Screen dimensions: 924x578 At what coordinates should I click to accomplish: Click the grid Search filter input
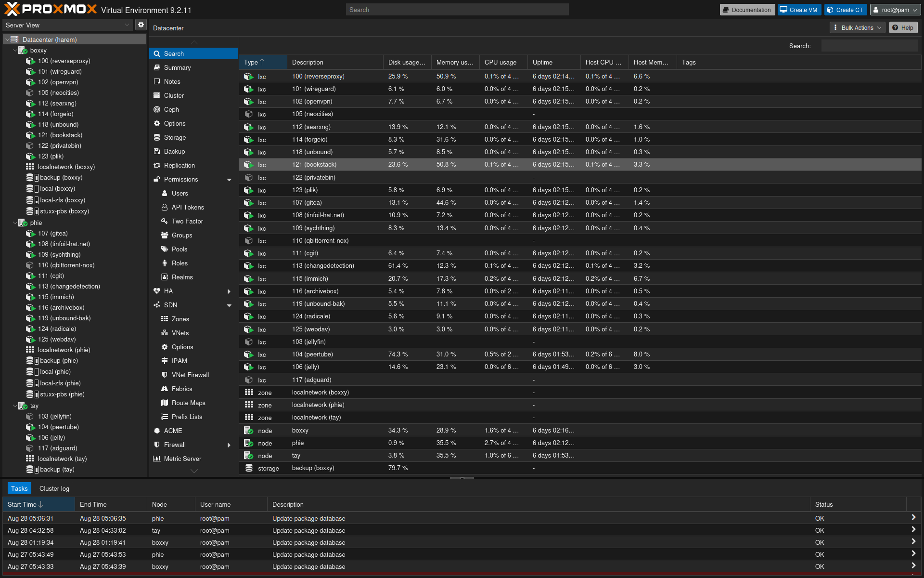click(x=869, y=46)
